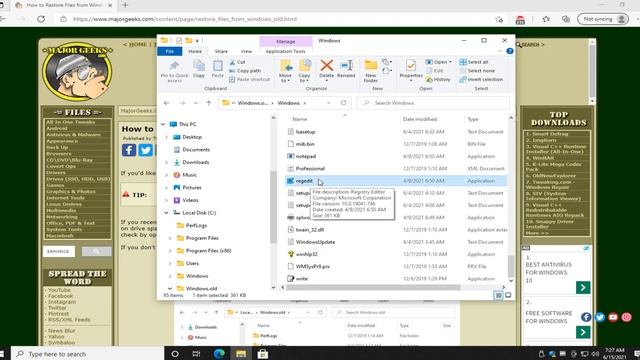Screen dimensions: 640x360
Task: Switch to the Home ribbon tab
Action: pos(195,51)
